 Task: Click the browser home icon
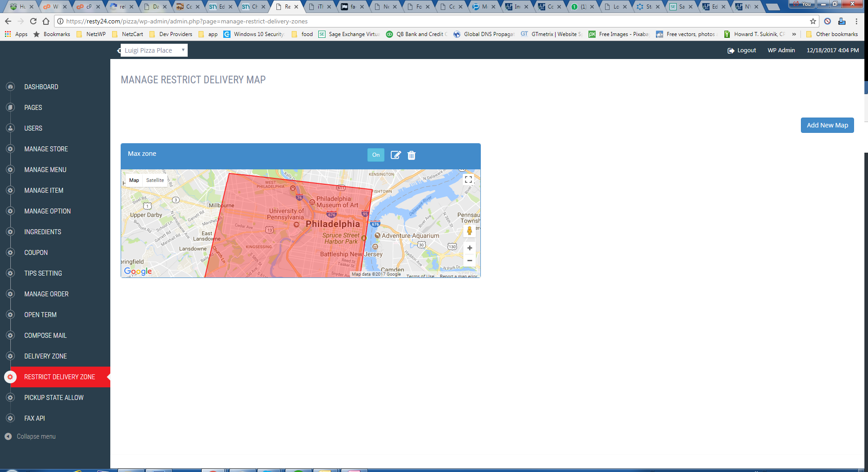46,21
